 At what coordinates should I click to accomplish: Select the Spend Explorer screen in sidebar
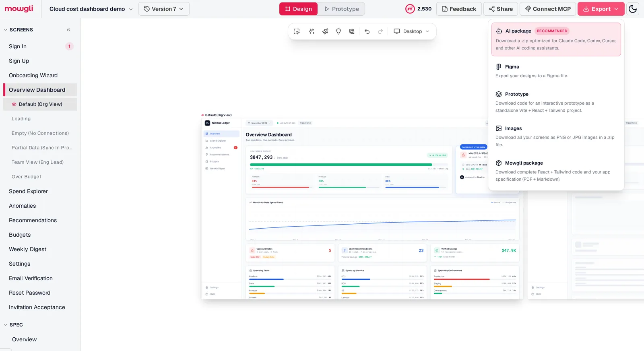click(28, 191)
